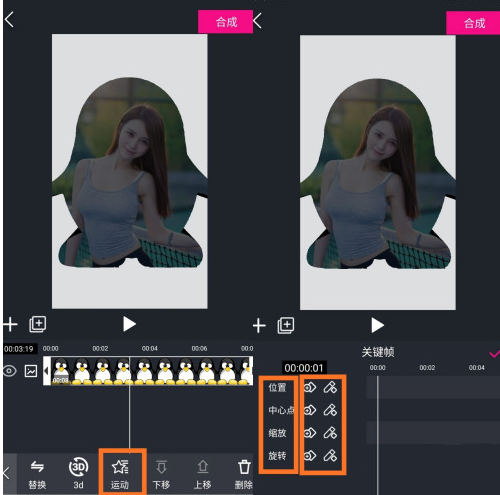Toggle keyframe eye for 中心点
500x495 pixels.
coord(310,410)
